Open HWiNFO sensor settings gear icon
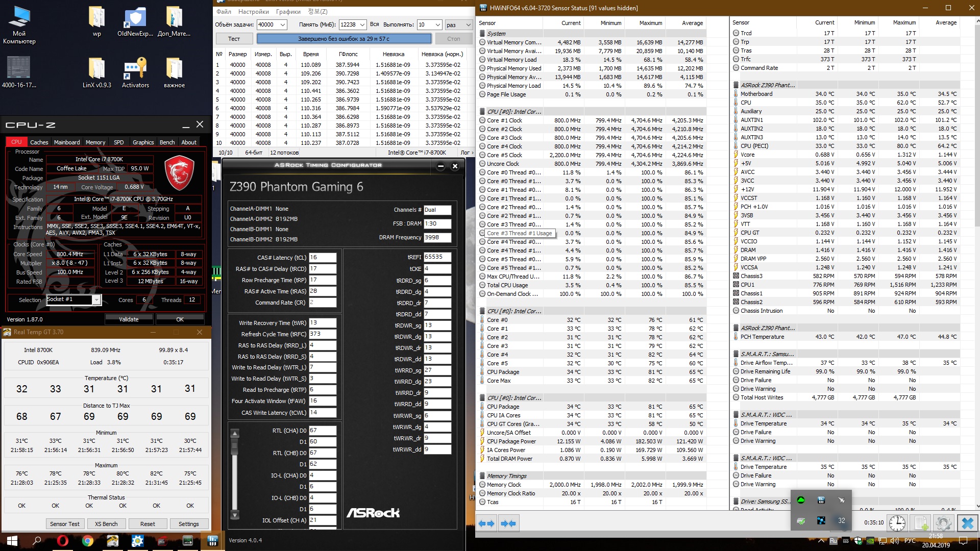Screen dimensions: 980x551 (943, 523)
